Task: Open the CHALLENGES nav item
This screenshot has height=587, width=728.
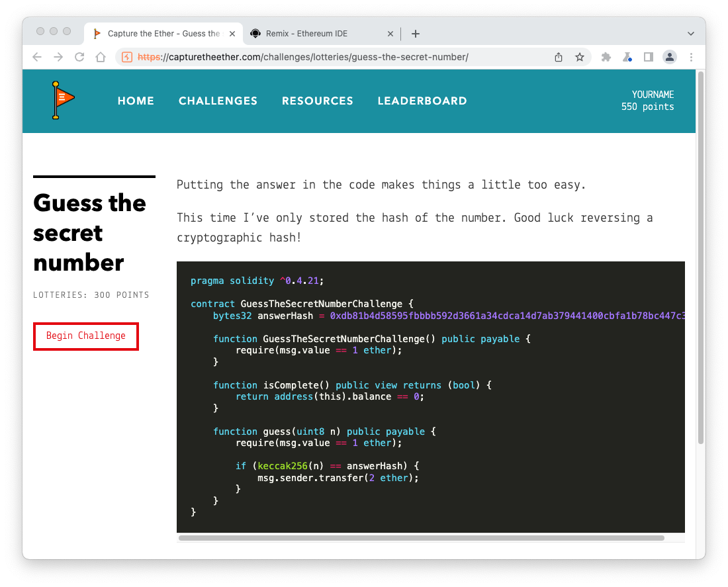Action: (218, 101)
